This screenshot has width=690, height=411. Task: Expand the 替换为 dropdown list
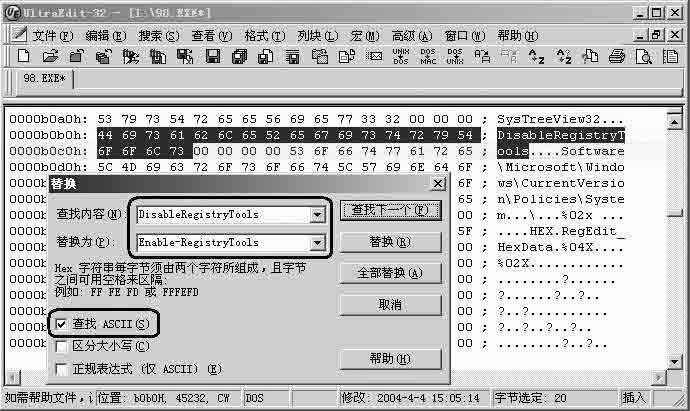(x=318, y=242)
